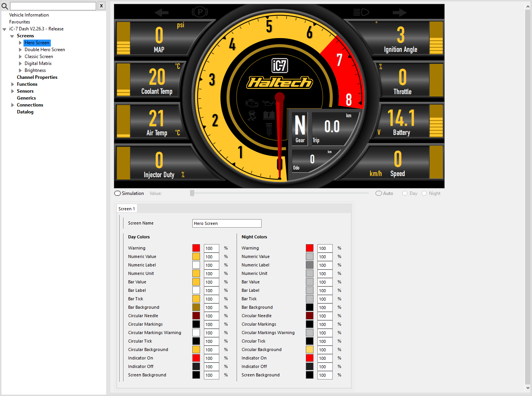Expand the Brightness node
Image resolution: width=532 pixels, height=396 pixels.
[x=20, y=70]
